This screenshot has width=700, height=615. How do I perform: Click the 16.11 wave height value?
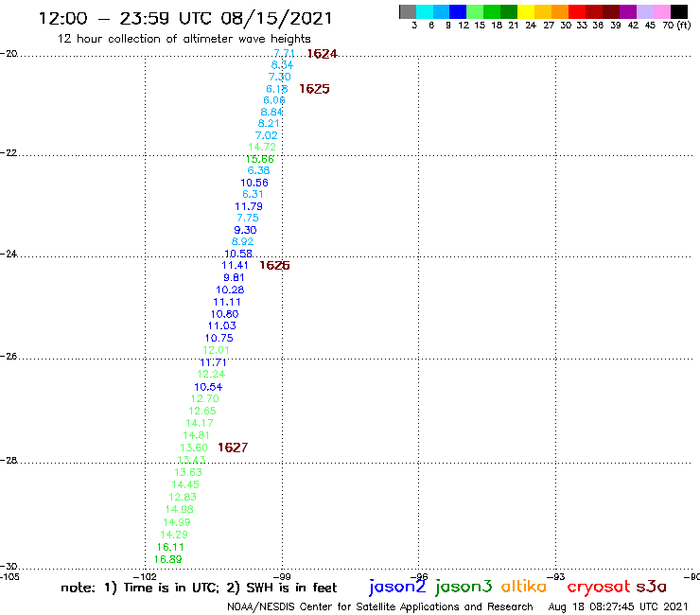[x=170, y=547]
